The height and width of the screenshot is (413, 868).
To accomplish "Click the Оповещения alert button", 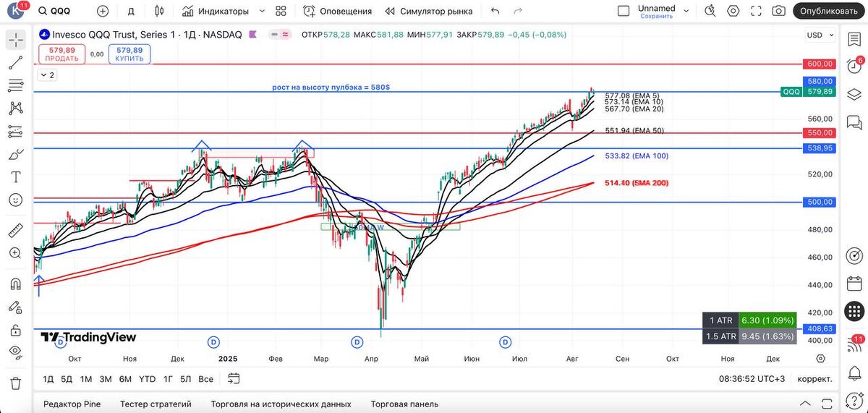I will point(337,11).
